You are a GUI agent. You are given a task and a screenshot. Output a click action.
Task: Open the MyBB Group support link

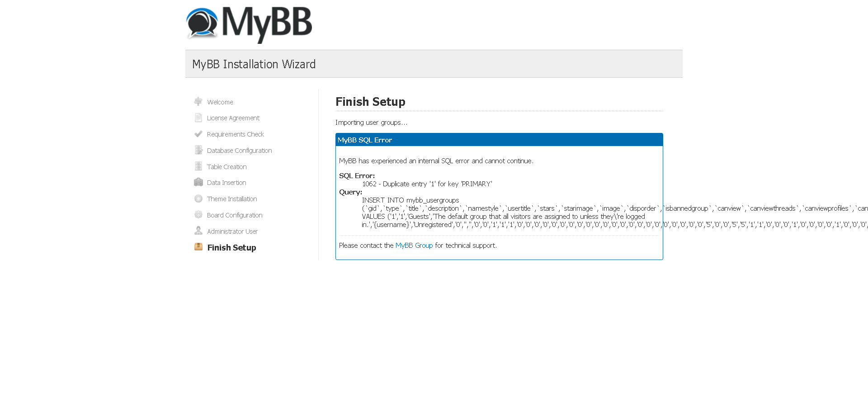point(414,246)
